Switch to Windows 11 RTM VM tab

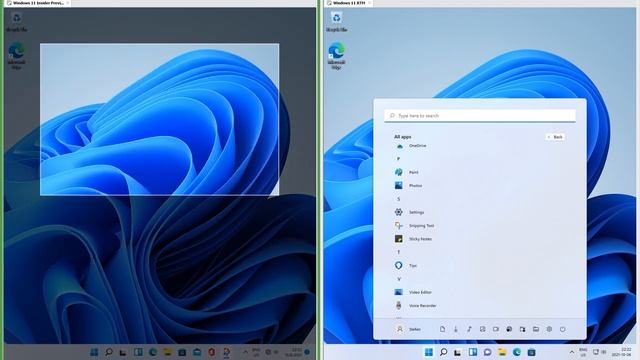[349, 3]
